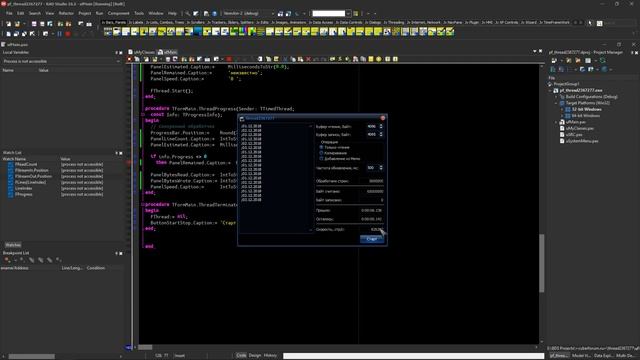Select ProjectGroup1 in the project tree
The image size is (640, 360).
(x=566, y=84)
